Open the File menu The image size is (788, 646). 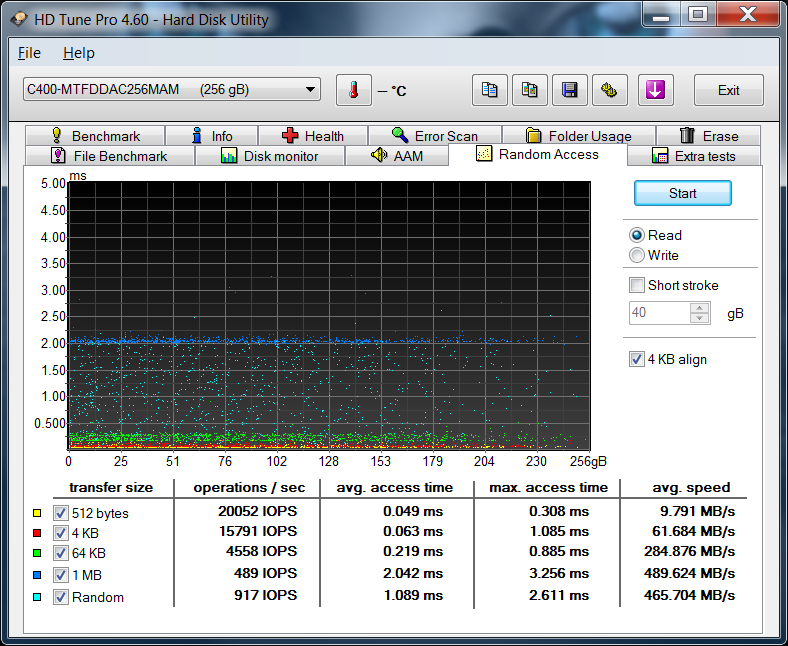pos(29,53)
